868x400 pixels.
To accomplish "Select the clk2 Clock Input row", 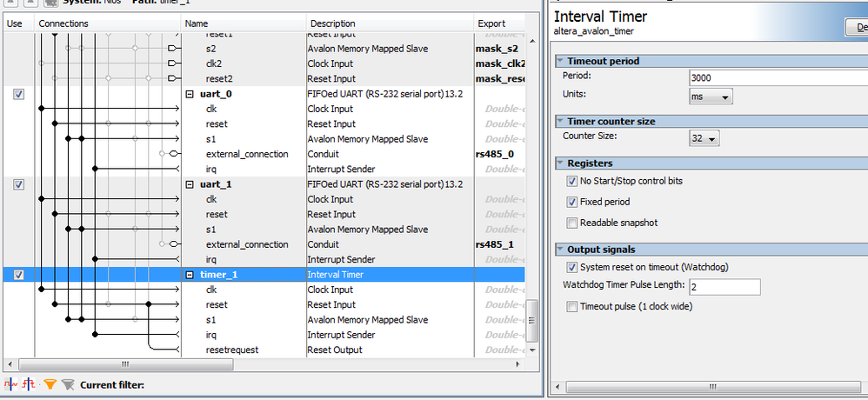I will 264,63.
